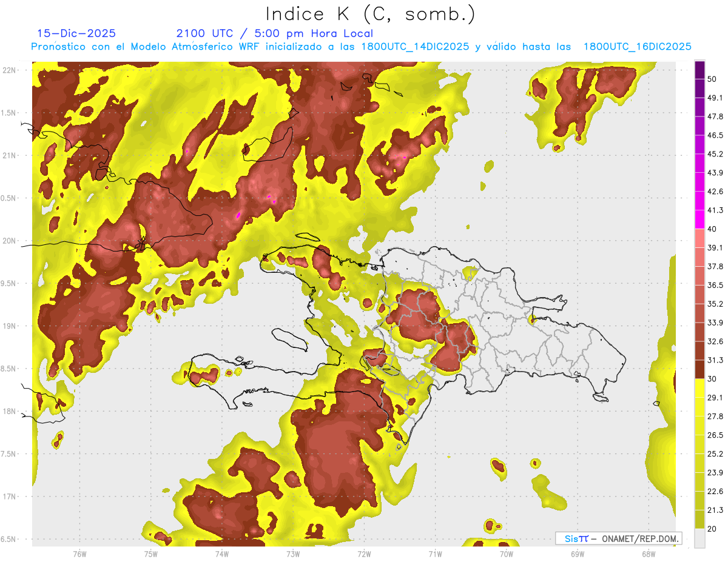Click the dark purple colorbar band above 50
Viewport: 728px width, 562px height.
pos(699,70)
